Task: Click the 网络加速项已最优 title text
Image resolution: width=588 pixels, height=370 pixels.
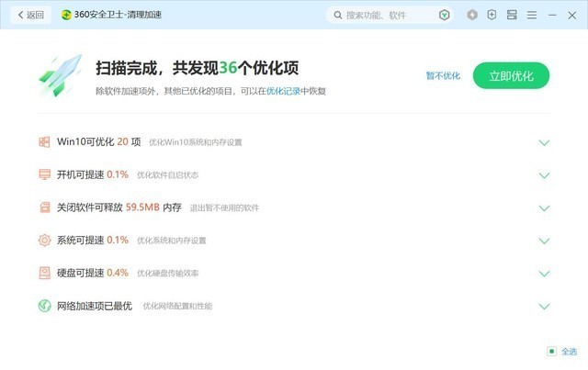Action: click(x=95, y=306)
